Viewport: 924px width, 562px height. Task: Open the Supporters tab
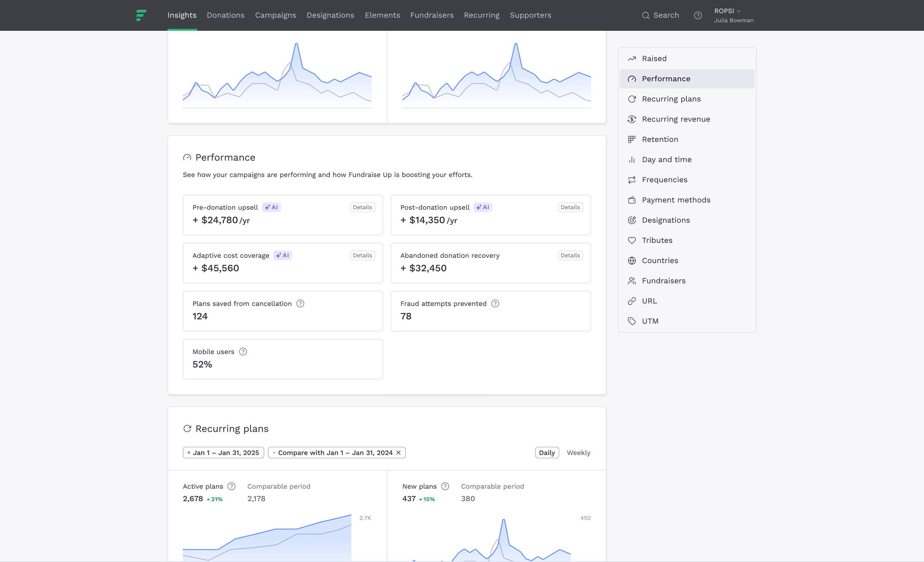(x=530, y=15)
